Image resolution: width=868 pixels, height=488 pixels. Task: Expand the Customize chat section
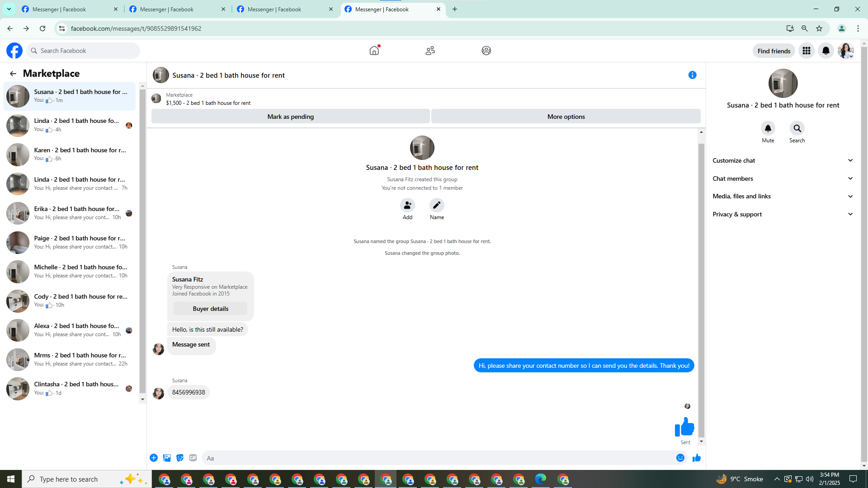[x=783, y=160]
